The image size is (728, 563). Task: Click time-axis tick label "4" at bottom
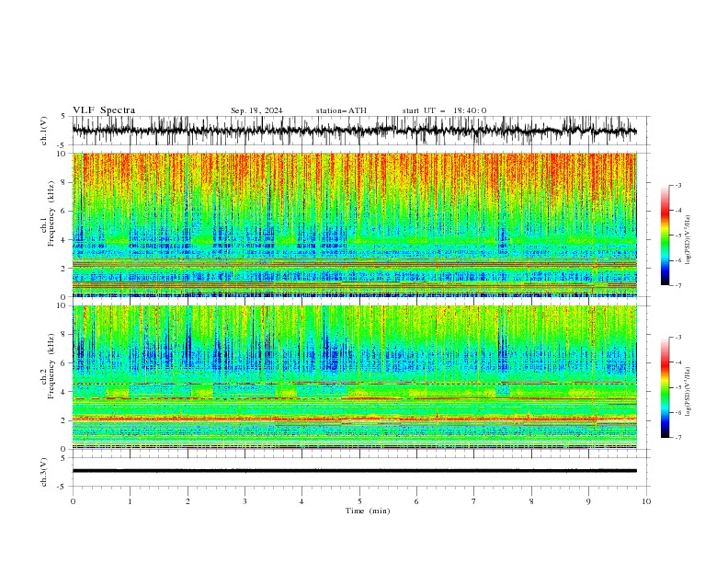tap(301, 501)
